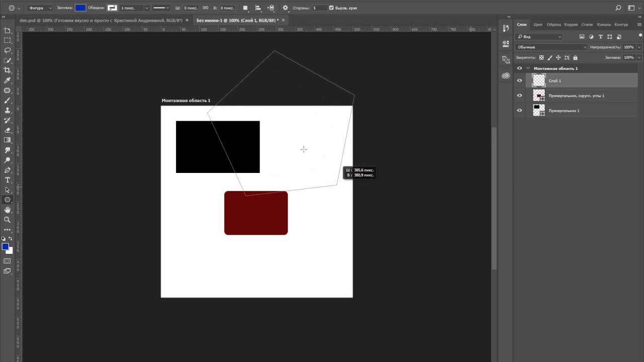
Task: Open the Properties panel icon
Action: pyautogui.click(x=506, y=44)
